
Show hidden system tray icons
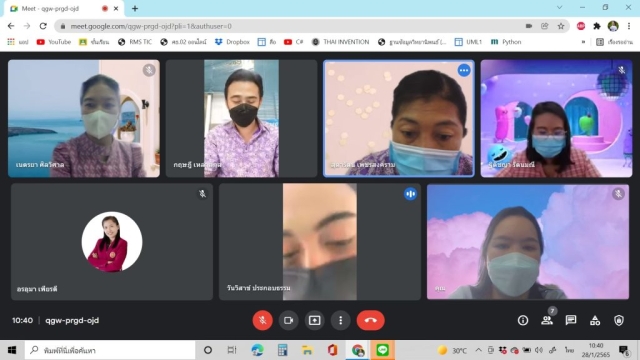coord(478,350)
